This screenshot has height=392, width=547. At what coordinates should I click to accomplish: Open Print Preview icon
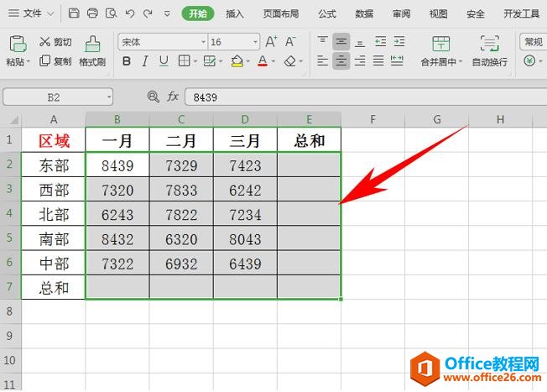[x=111, y=13]
